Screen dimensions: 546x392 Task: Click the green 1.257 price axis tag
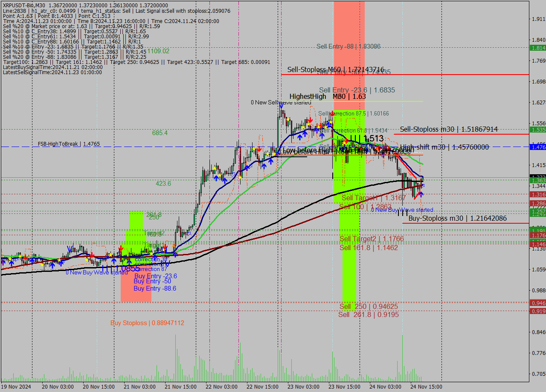pyautogui.click(x=538, y=212)
